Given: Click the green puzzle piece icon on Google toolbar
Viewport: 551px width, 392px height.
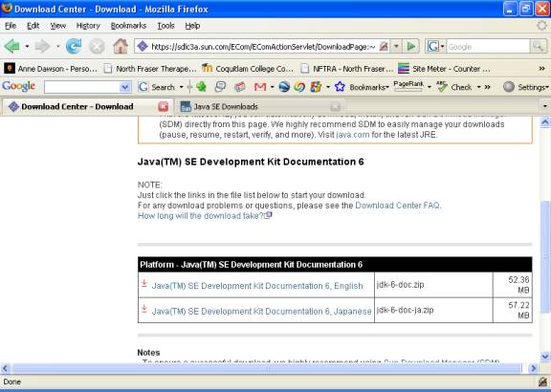Looking at the screenshot, I should pos(201,87).
